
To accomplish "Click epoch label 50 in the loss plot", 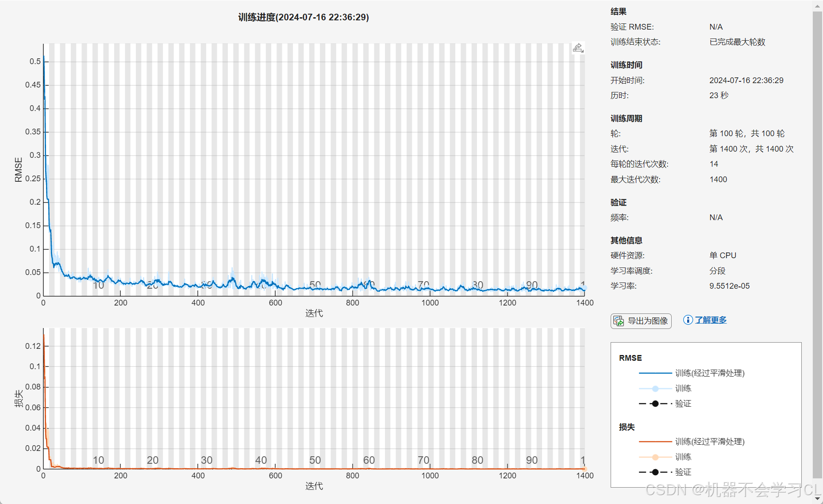I will (315, 460).
